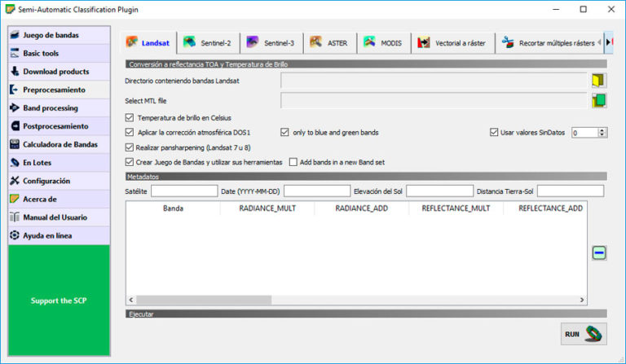The image size is (626, 364).
Task: Open the Juego de bandas section
Action: coord(59,35)
